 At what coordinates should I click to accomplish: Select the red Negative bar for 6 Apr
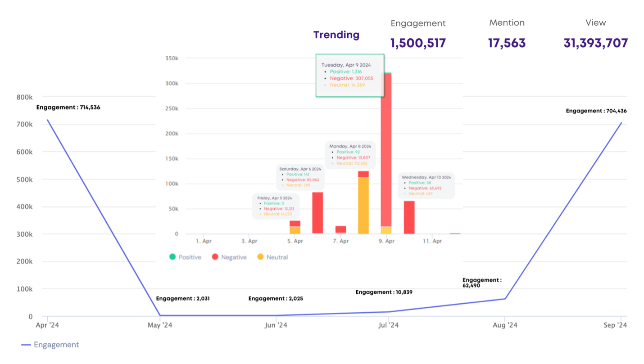[x=317, y=212]
